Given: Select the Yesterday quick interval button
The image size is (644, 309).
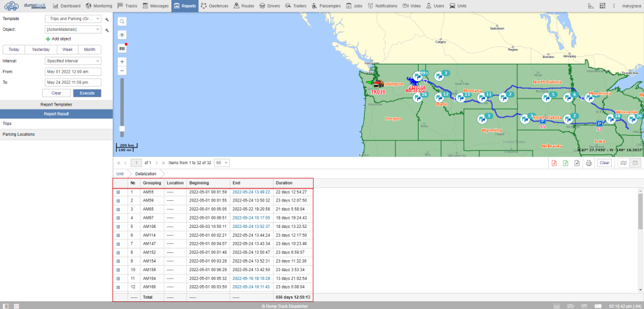Looking at the screenshot, I should click(x=41, y=50).
